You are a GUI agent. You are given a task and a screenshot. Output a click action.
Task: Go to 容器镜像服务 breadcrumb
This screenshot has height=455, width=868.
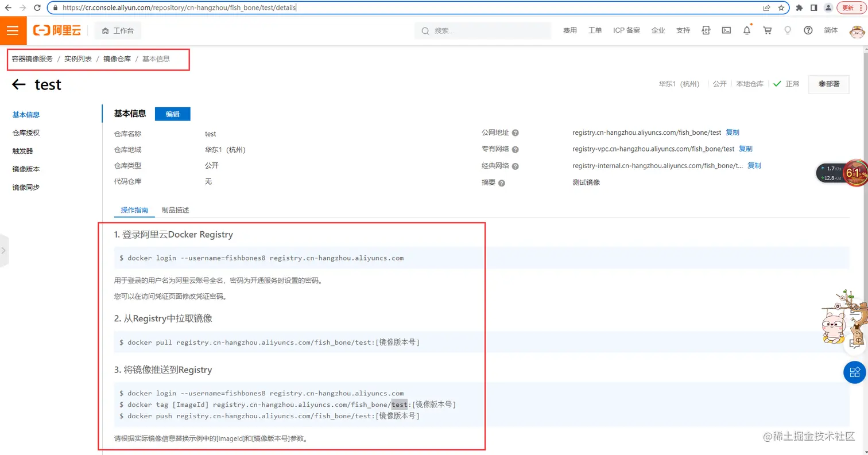tap(32, 59)
